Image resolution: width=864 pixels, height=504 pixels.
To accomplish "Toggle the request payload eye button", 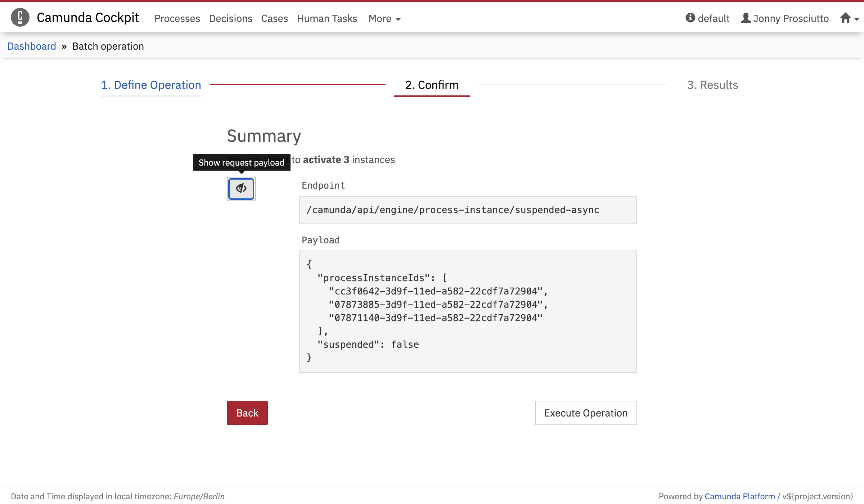I will 241,189.
